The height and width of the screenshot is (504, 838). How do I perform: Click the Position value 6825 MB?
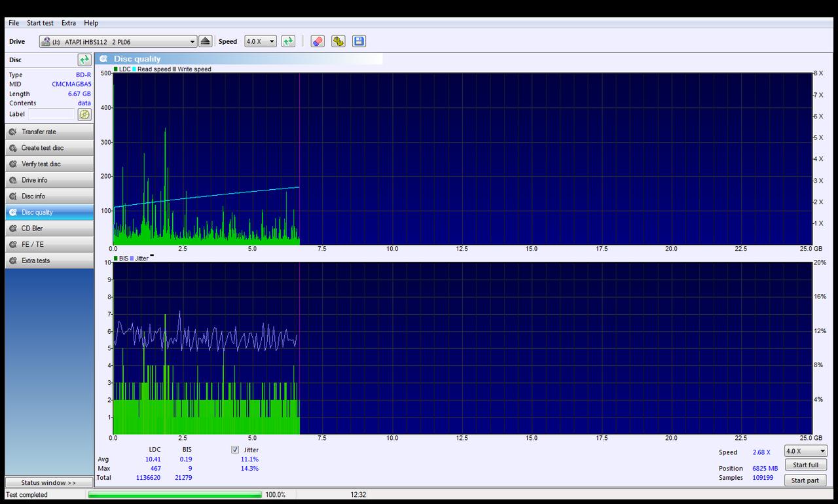(765, 469)
